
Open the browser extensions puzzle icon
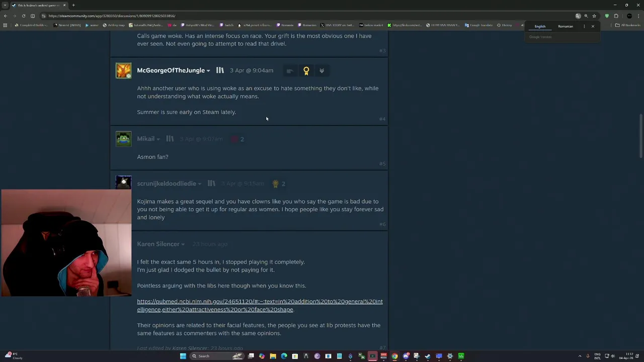(x=616, y=16)
